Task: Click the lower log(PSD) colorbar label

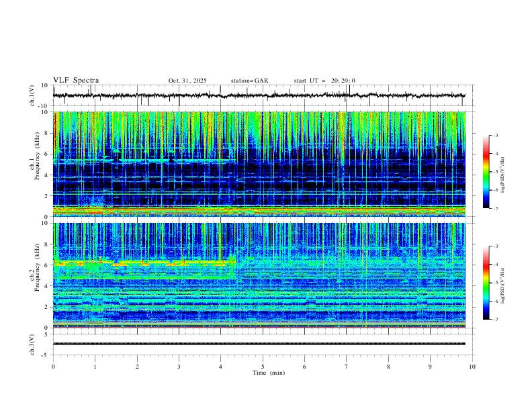Action: 503,285
